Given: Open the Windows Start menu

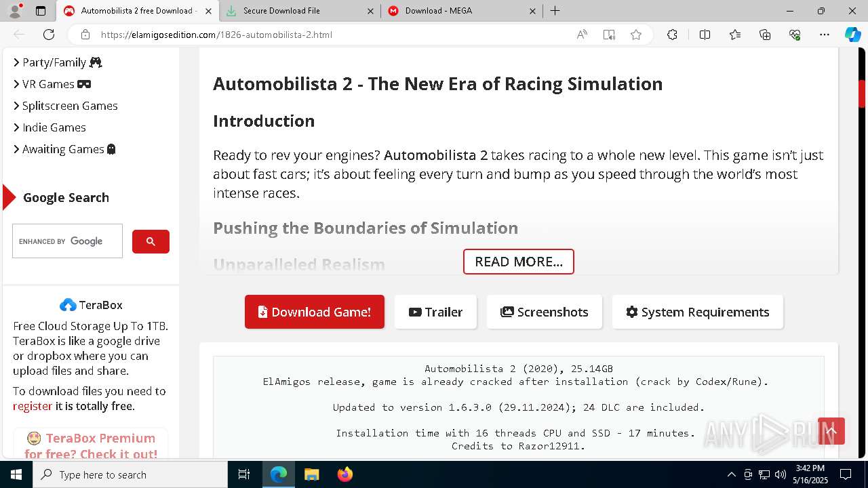Looking at the screenshot, I should [16, 474].
